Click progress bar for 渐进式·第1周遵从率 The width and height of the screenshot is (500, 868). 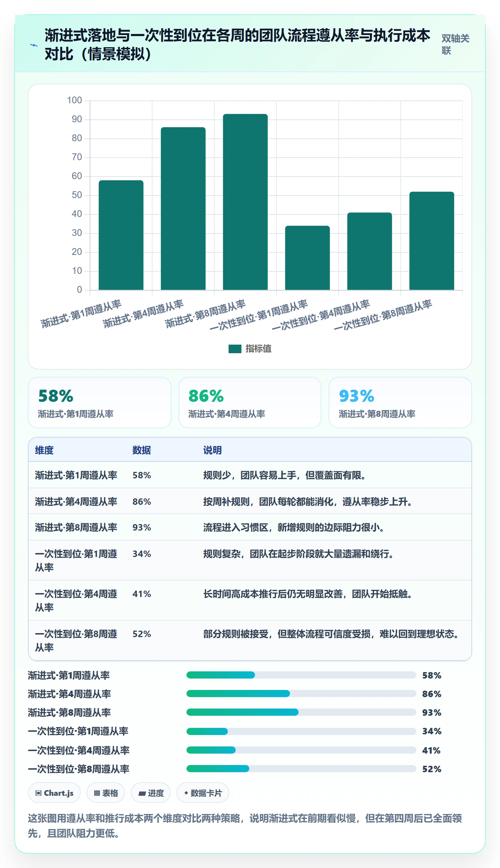tap(301, 675)
